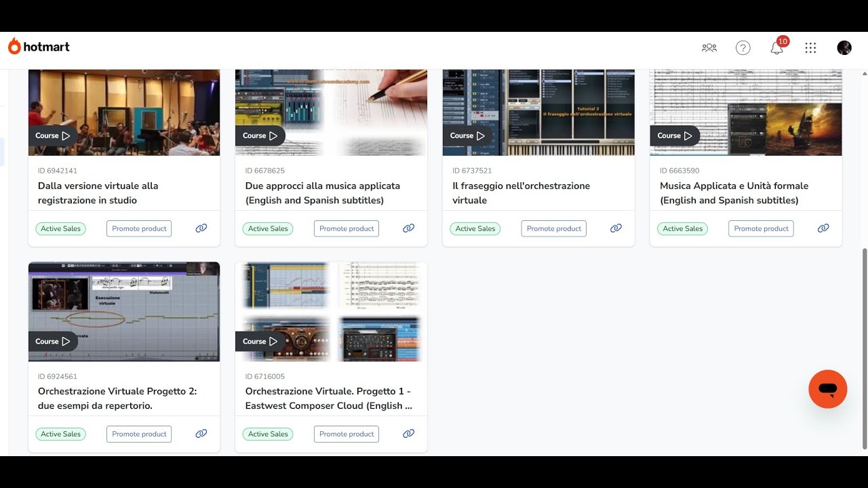Open the help question mark icon

click(x=743, y=47)
